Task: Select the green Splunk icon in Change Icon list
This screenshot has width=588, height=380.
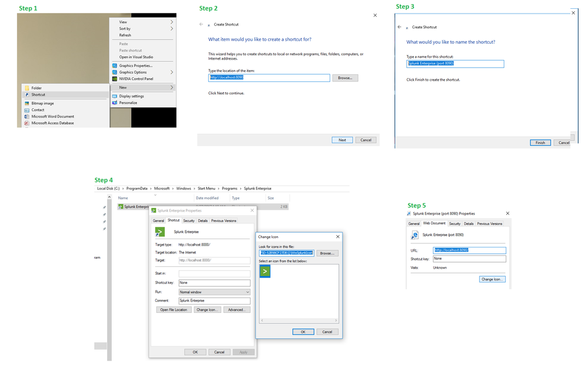Action: click(x=265, y=271)
